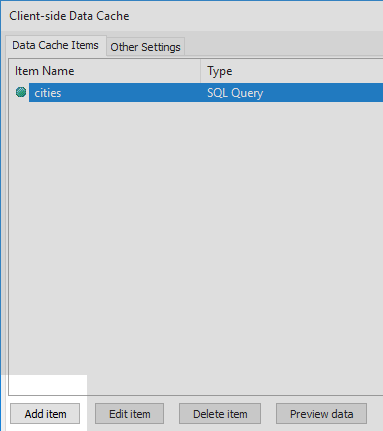Click the Edit item button

[x=129, y=414]
